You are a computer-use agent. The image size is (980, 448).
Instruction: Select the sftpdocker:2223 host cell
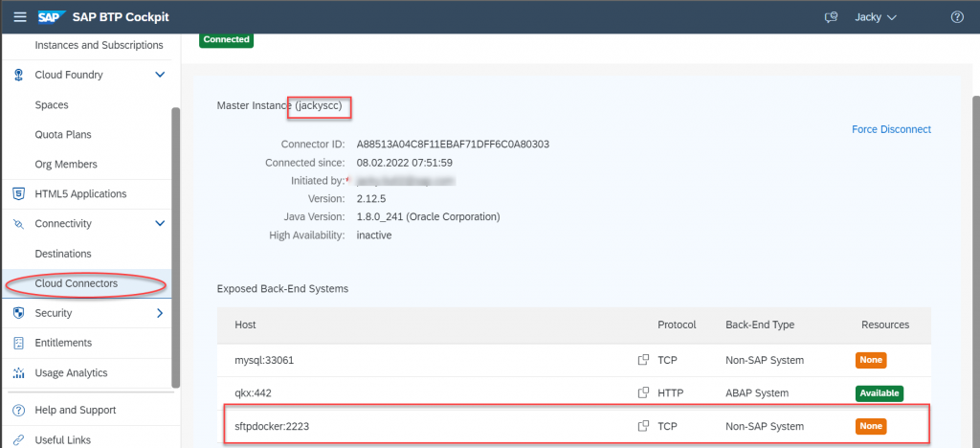coord(272,426)
